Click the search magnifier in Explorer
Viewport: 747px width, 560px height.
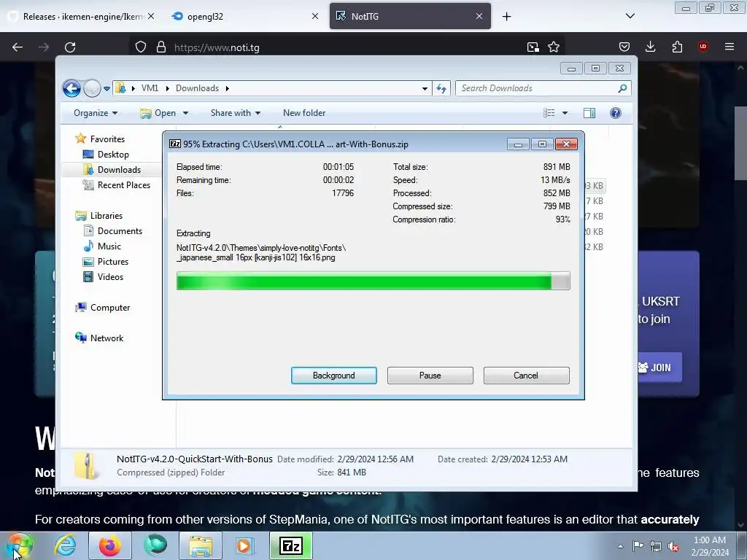coord(622,88)
